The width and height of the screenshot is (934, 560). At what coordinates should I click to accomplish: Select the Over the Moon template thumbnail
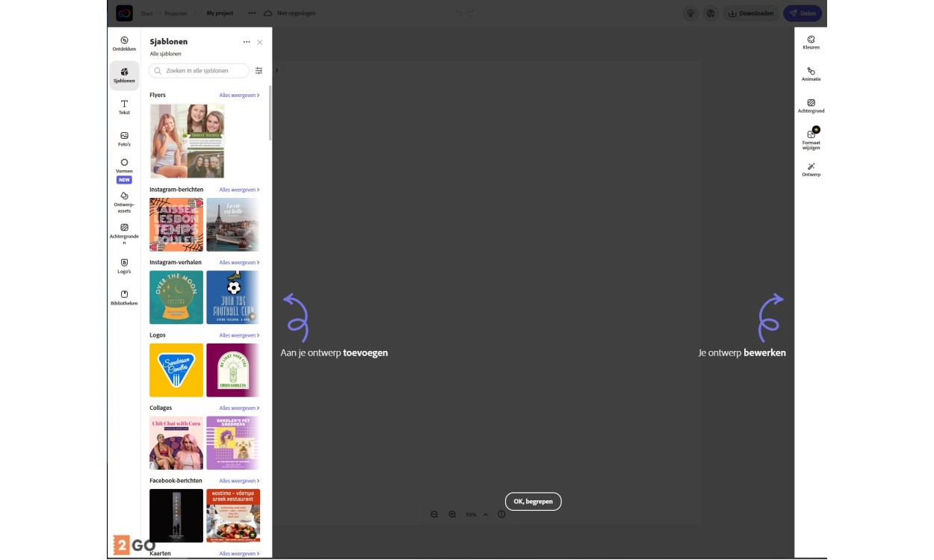coord(176,297)
